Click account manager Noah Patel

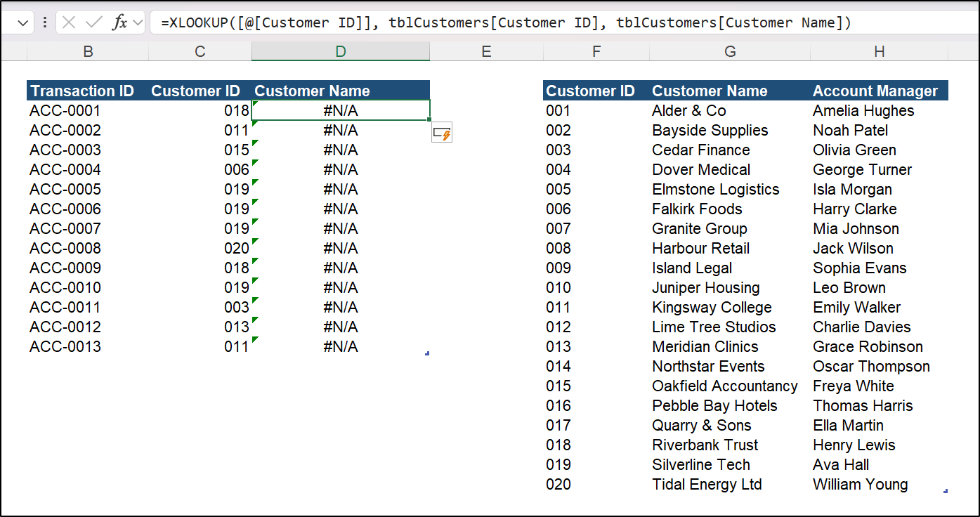(x=880, y=130)
